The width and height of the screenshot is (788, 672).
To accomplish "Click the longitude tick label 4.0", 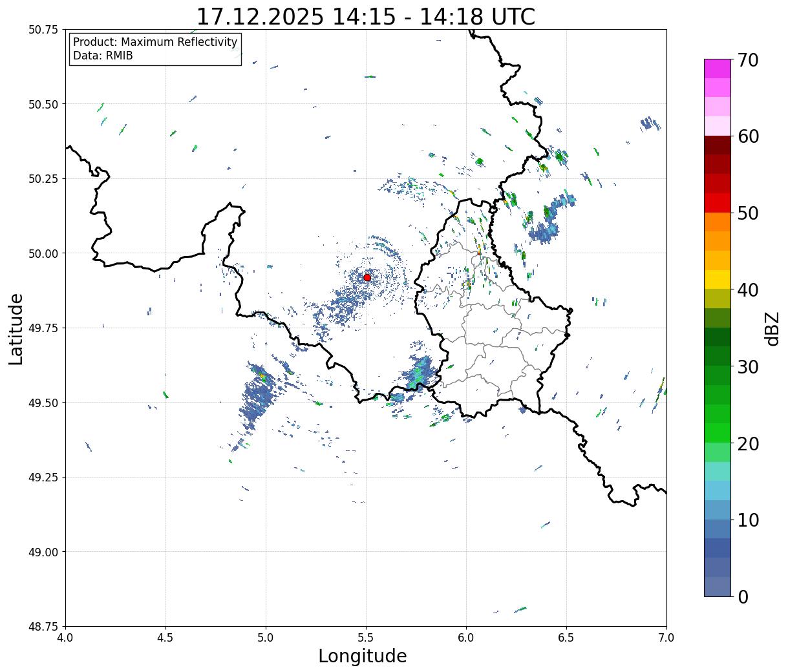I will coord(65,638).
